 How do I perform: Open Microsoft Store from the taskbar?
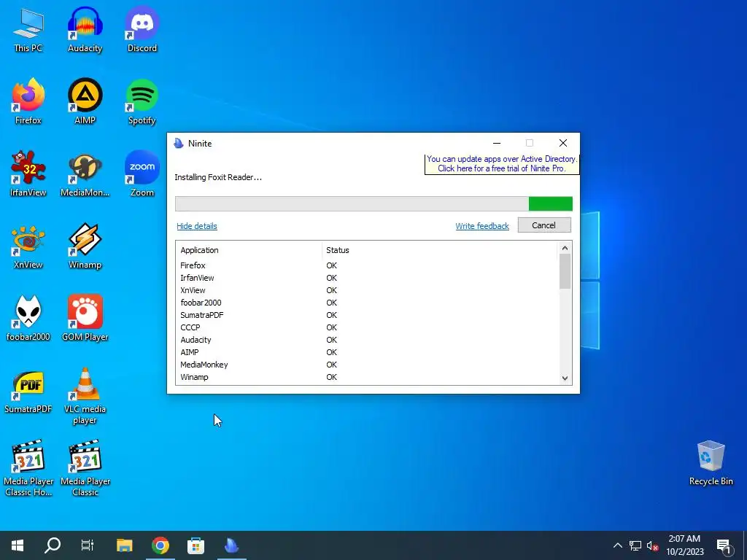point(196,545)
